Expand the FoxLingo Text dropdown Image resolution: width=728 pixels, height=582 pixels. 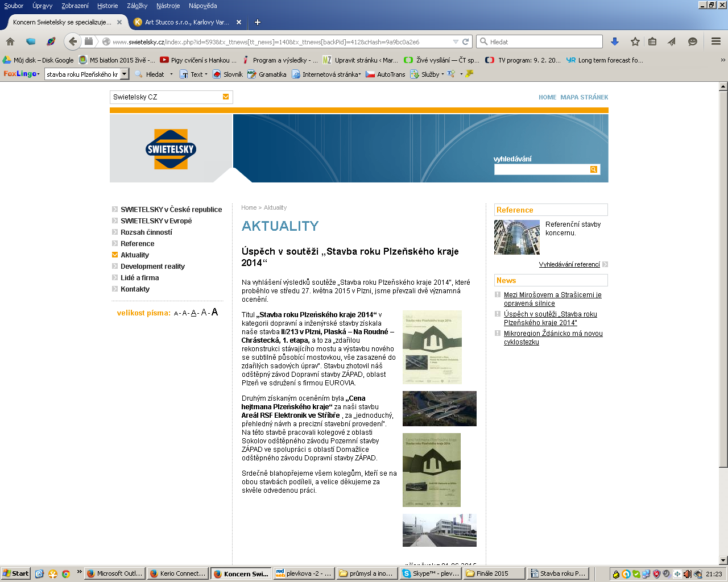206,74
